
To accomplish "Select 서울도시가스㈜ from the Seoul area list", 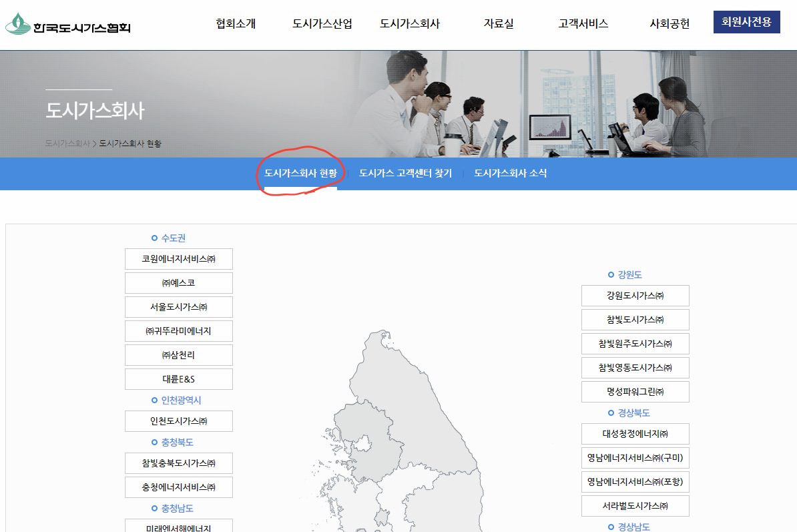I will click(x=178, y=306).
